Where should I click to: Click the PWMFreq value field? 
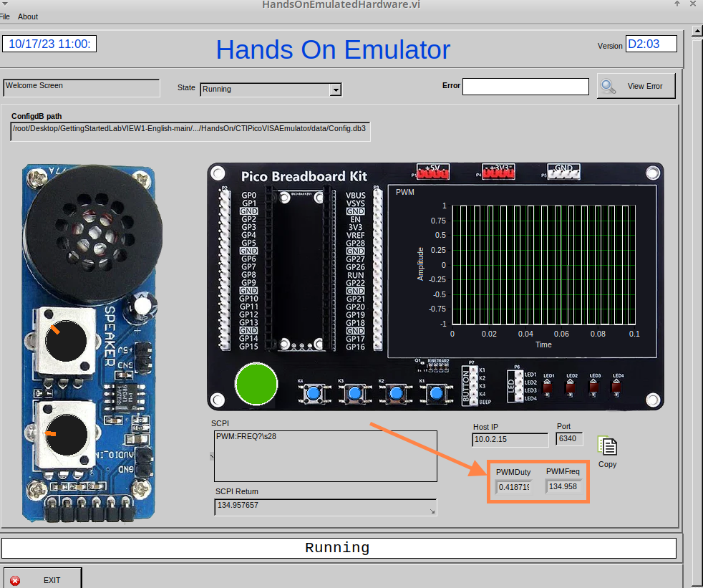point(563,486)
